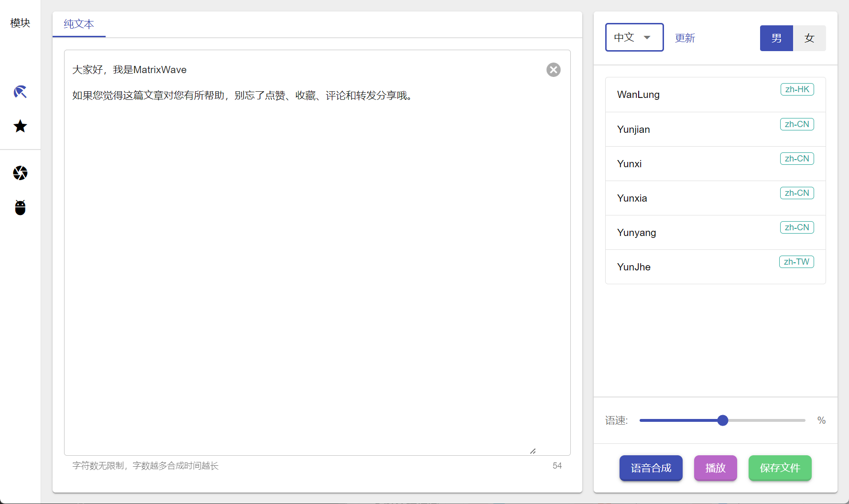Switch voice gender to 女

click(809, 38)
